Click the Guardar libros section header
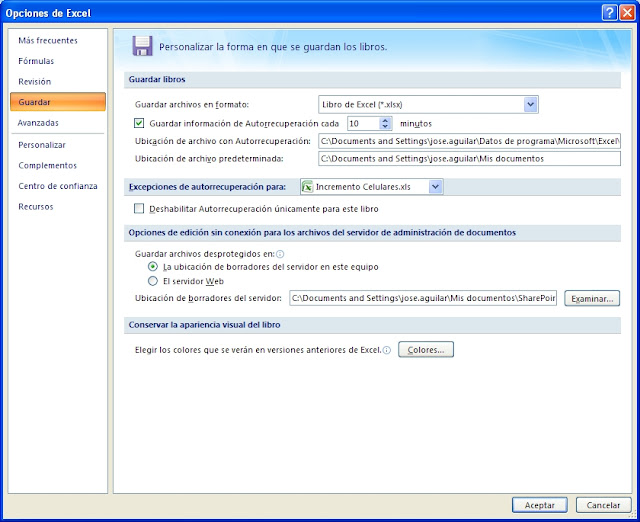Screen dimensions: 640x522 (157, 80)
